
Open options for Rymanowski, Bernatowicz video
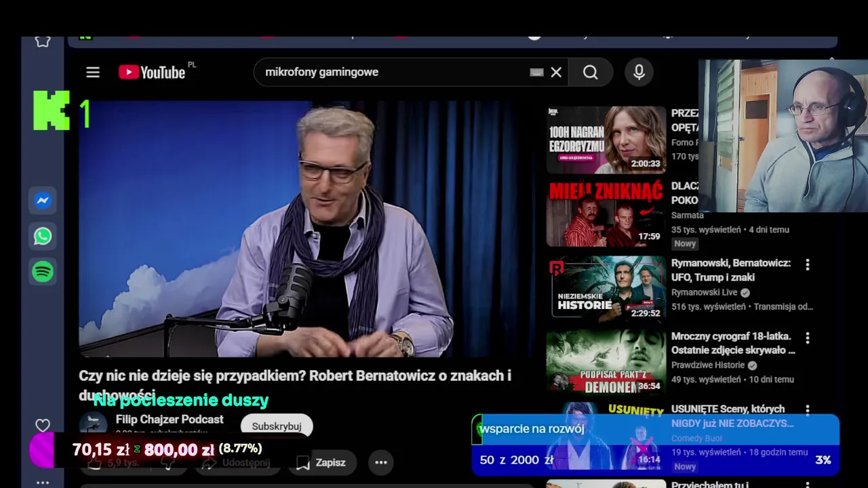(x=807, y=264)
